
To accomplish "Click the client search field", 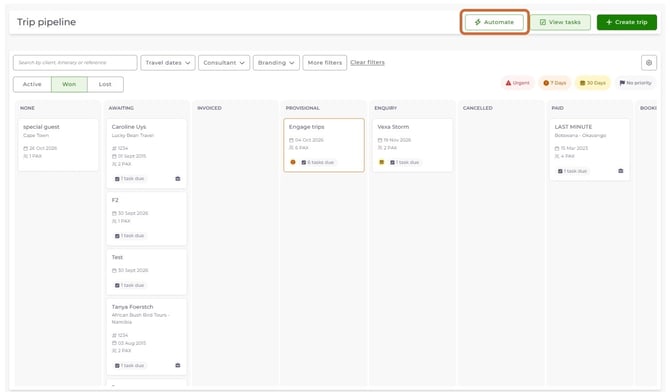I will point(75,63).
